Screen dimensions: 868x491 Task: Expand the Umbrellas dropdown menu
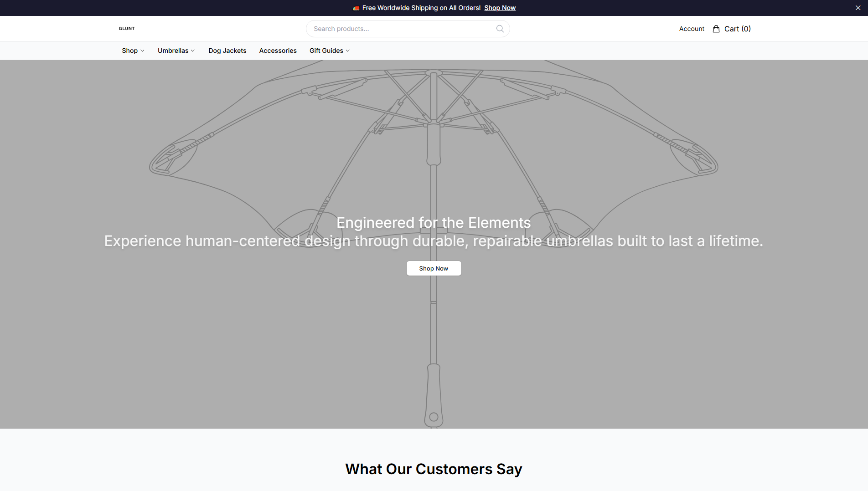point(176,51)
